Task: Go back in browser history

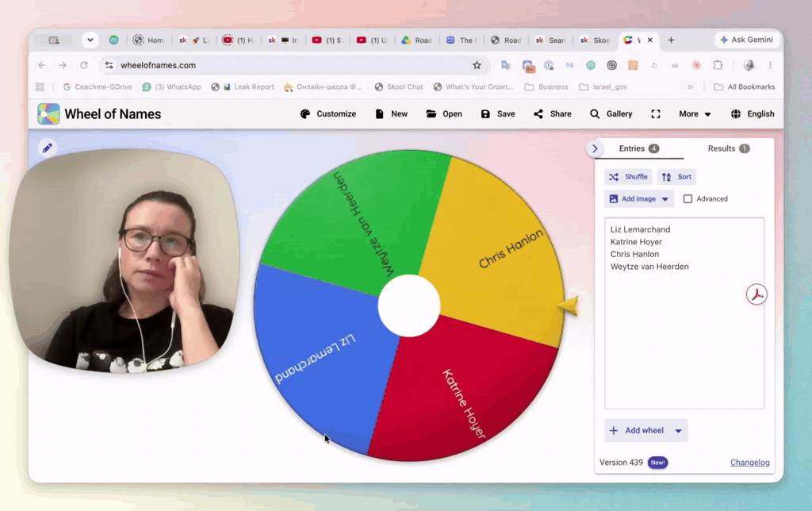Action: [42, 65]
